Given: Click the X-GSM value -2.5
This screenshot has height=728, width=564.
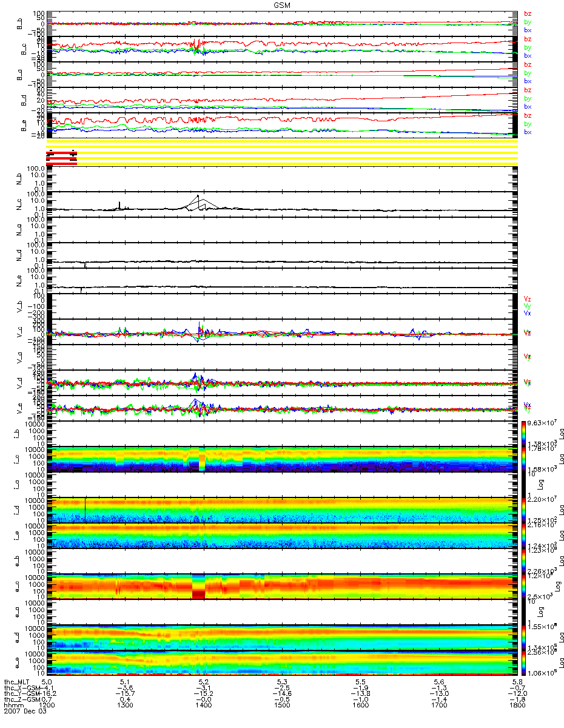Looking at the screenshot, I should (282, 688).
